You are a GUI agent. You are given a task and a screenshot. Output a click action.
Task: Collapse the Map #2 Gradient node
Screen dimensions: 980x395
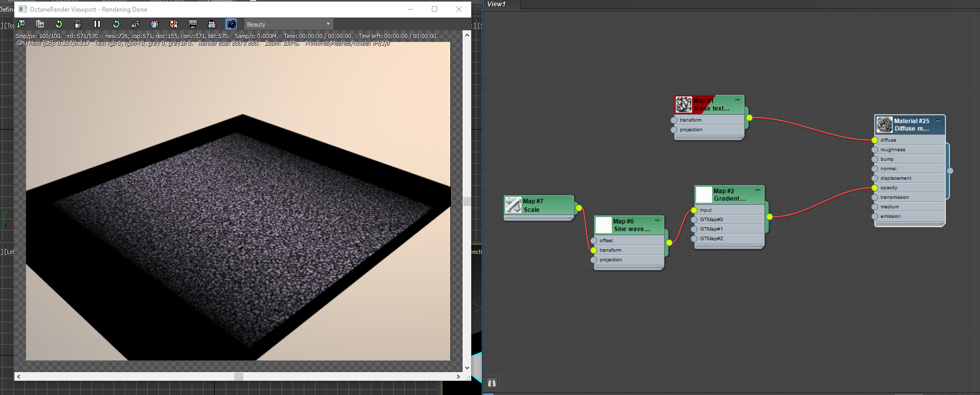coord(757,190)
